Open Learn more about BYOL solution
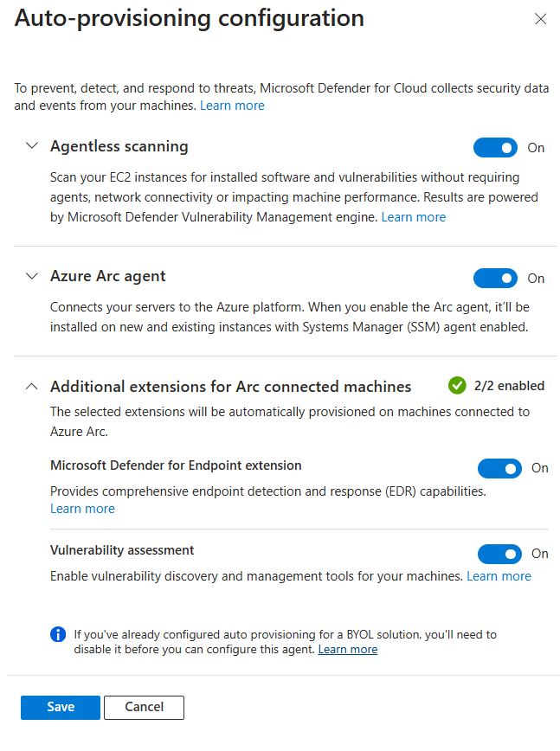Image resolution: width=560 pixels, height=751 pixels. click(x=348, y=649)
